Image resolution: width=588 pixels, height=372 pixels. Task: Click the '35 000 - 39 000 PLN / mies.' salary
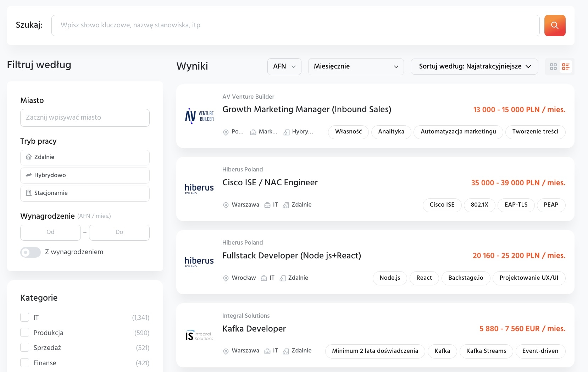pyautogui.click(x=518, y=183)
